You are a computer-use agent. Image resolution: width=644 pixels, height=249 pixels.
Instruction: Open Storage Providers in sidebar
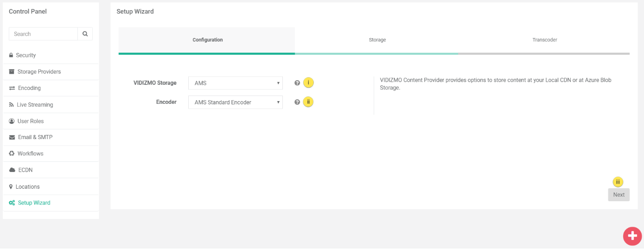(39, 72)
